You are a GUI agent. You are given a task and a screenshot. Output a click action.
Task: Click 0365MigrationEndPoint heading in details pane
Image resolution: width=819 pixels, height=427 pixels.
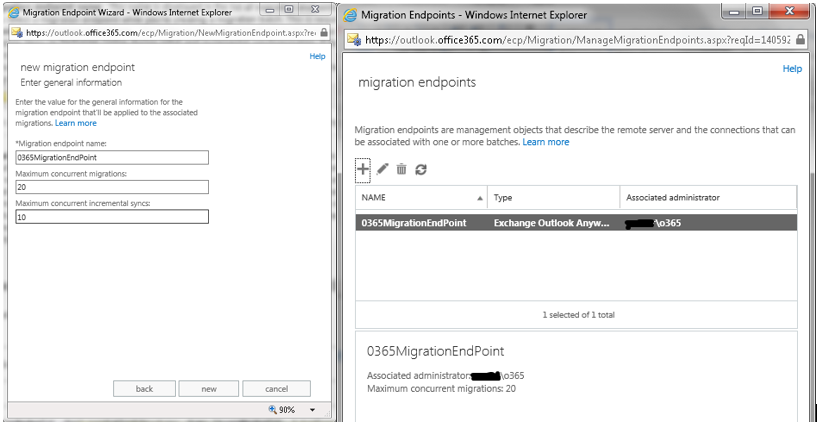[435, 351]
